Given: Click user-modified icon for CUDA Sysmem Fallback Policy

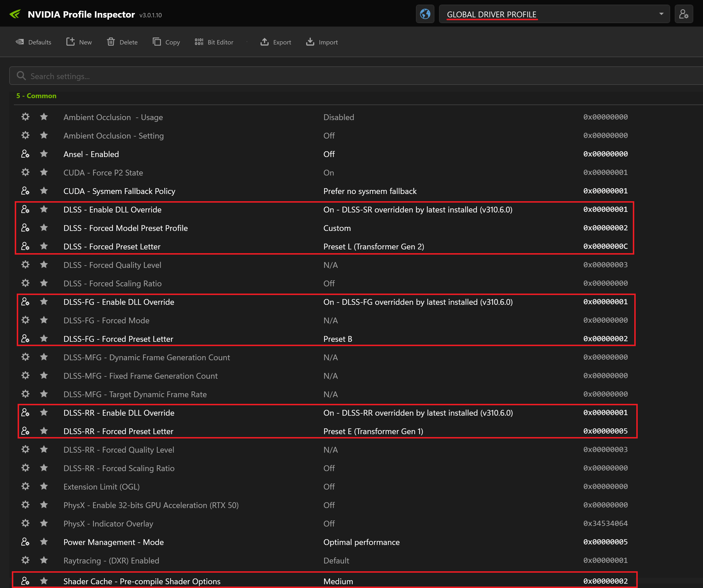Looking at the screenshot, I should [x=25, y=191].
